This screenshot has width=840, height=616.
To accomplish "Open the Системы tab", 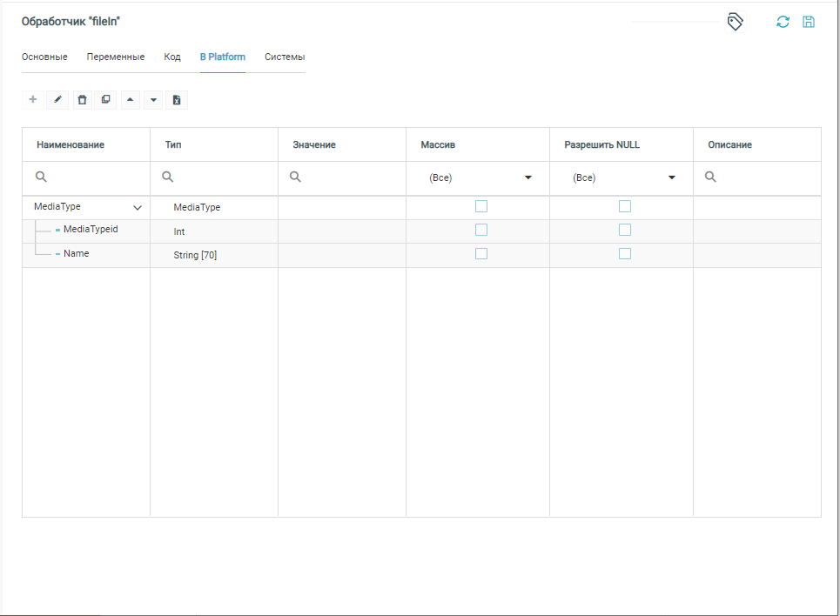I will coord(285,57).
